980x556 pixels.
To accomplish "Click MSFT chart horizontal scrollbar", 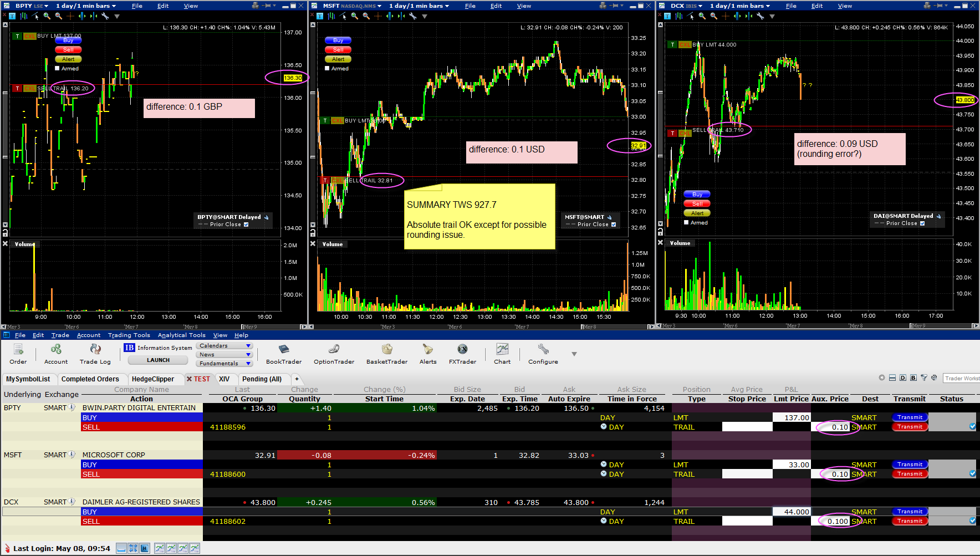I will point(482,327).
